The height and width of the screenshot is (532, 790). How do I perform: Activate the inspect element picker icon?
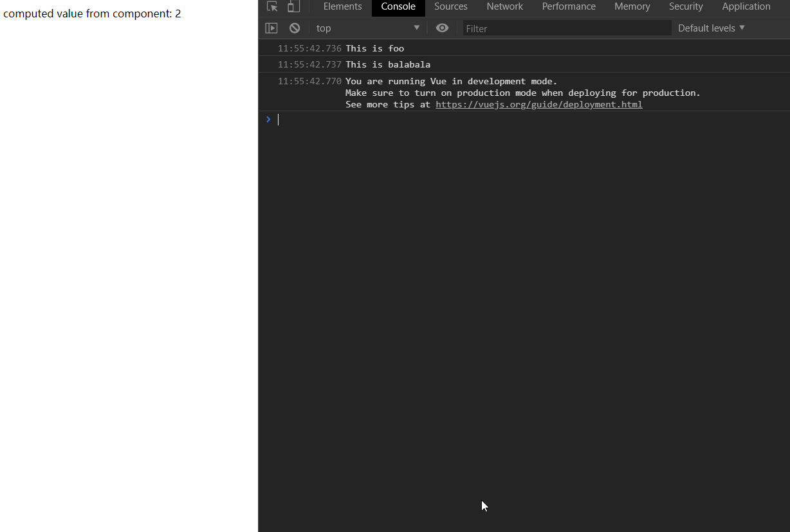click(x=272, y=6)
